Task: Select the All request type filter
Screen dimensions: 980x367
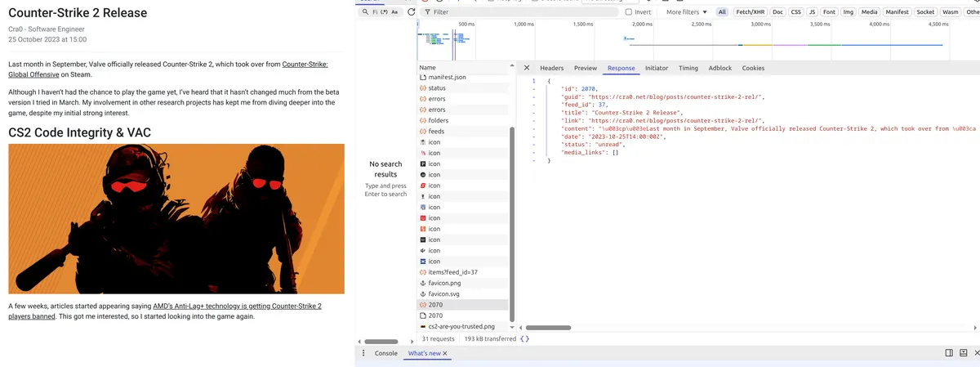Action: coord(723,12)
